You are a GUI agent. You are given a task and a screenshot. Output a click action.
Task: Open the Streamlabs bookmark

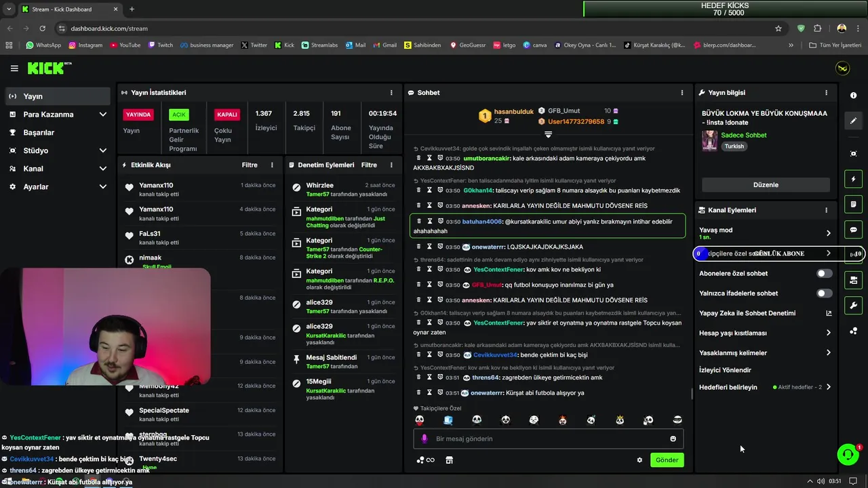click(319, 45)
